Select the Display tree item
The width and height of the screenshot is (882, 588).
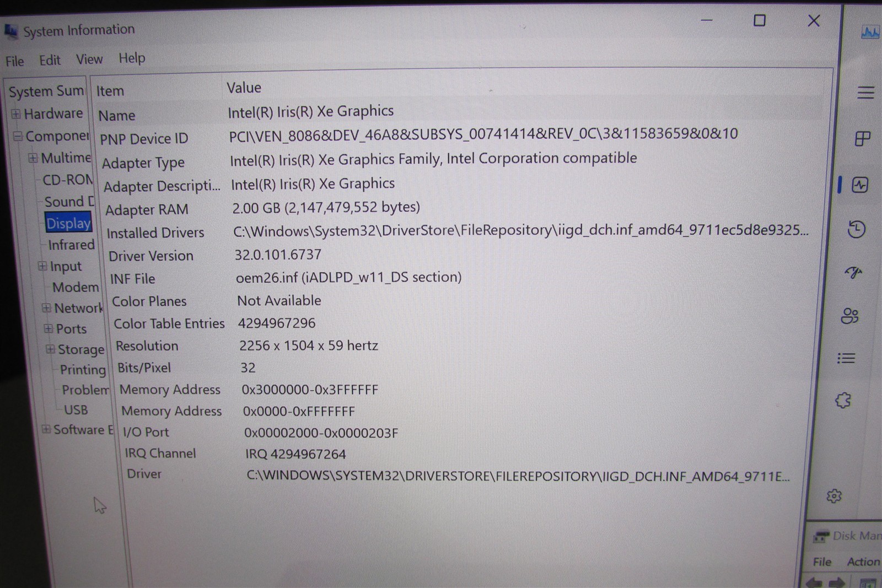point(68,223)
